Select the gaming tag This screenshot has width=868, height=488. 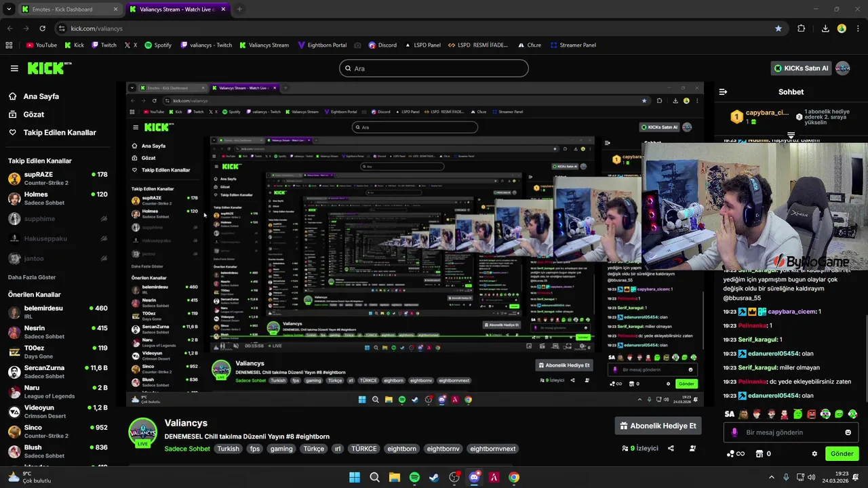(x=281, y=449)
